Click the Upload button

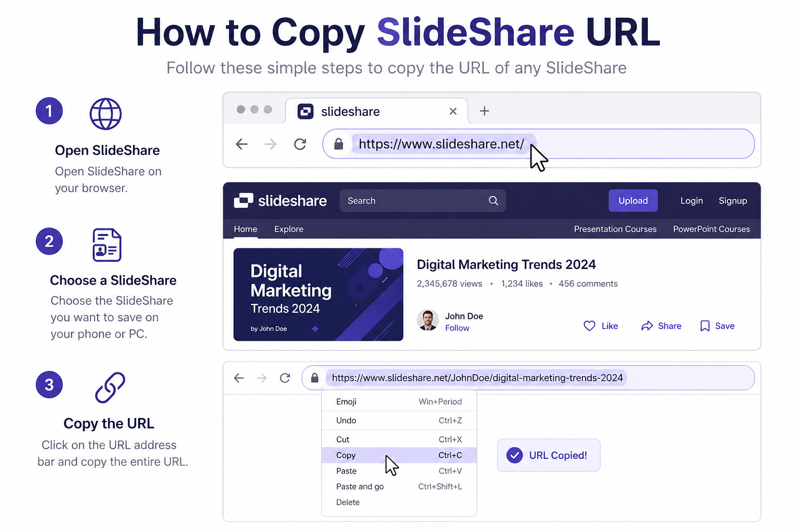pos(633,201)
